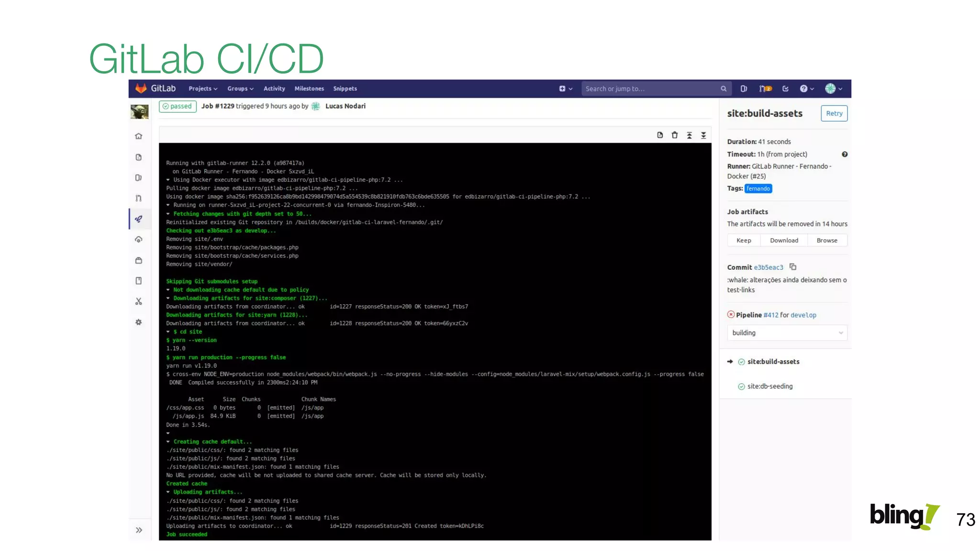Image resolution: width=980 pixels, height=551 pixels.
Task: Collapse the Not downloading cache section
Action: coord(168,290)
